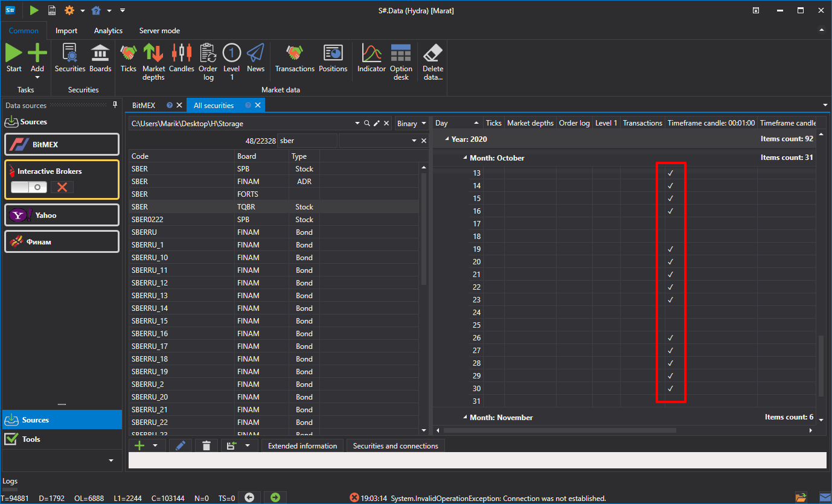Open the Transactions view
The width and height of the screenshot is (832, 504).
click(x=295, y=59)
